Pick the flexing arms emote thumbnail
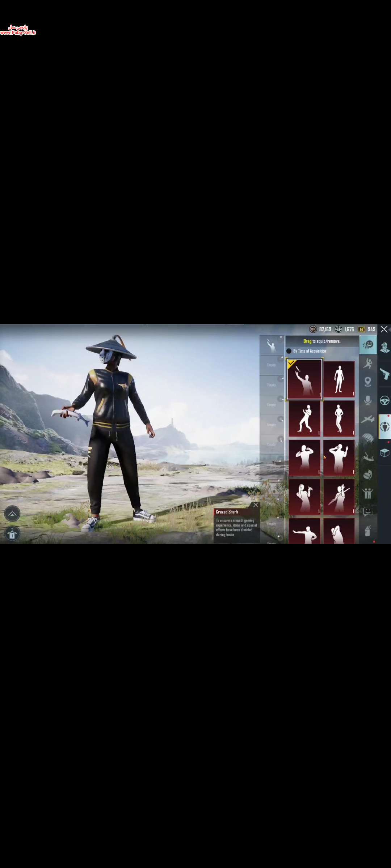 (x=304, y=458)
